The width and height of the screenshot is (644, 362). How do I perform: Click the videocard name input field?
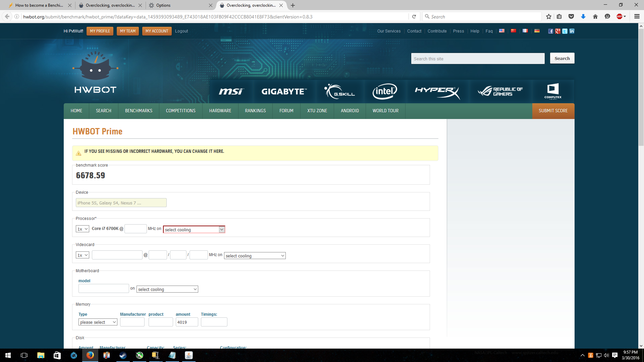pos(117,255)
